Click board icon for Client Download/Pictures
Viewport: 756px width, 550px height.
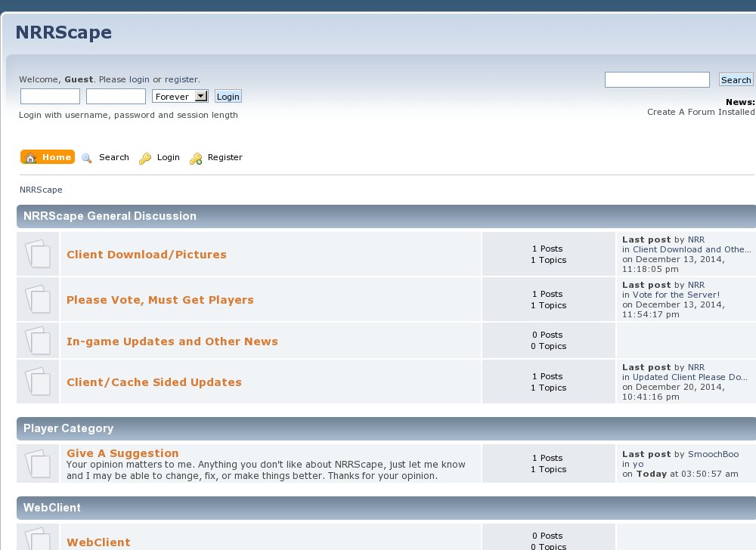click(39, 255)
